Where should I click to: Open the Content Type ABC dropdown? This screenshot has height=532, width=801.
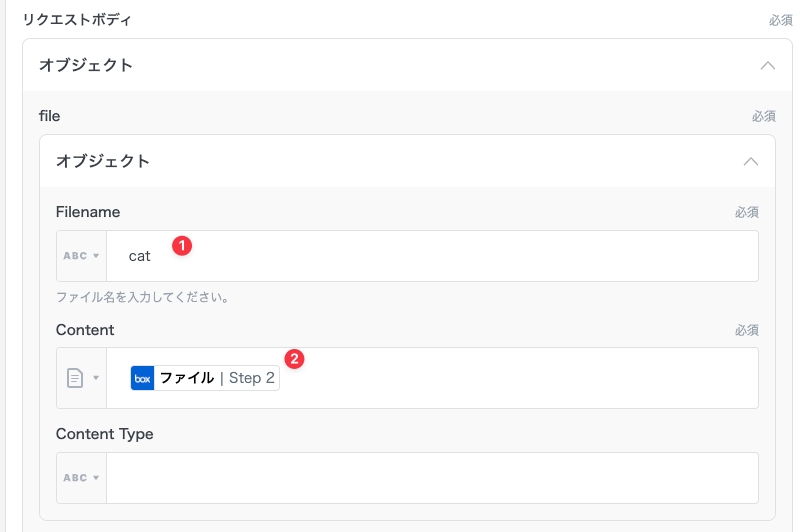81,478
